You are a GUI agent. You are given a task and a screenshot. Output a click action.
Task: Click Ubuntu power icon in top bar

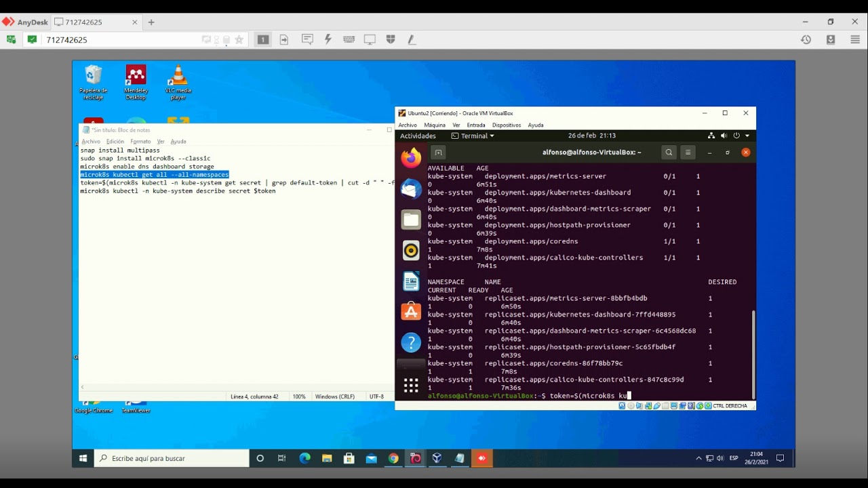tap(736, 136)
